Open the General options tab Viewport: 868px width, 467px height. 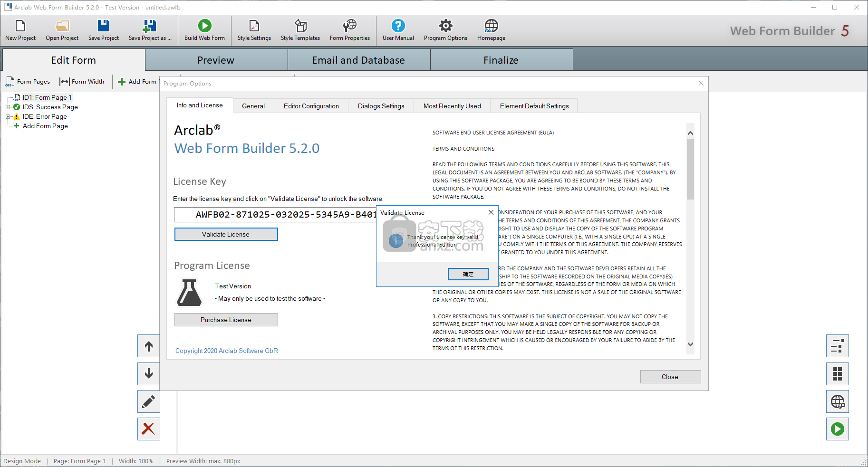click(x=253, y=106)
